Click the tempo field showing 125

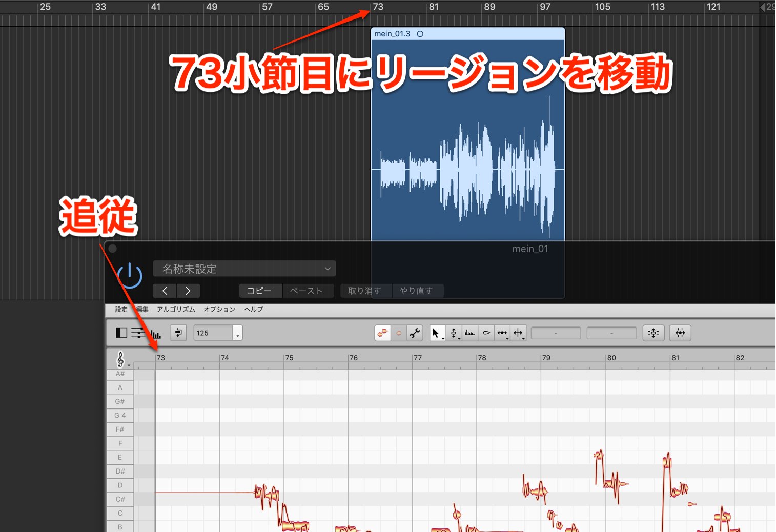[213, 333]
